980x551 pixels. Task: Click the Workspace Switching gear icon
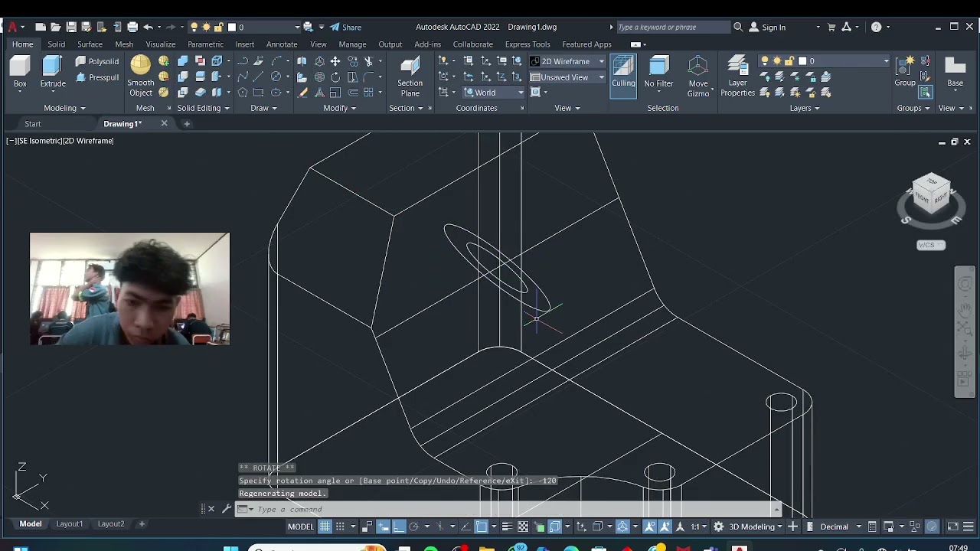(719, 527)
